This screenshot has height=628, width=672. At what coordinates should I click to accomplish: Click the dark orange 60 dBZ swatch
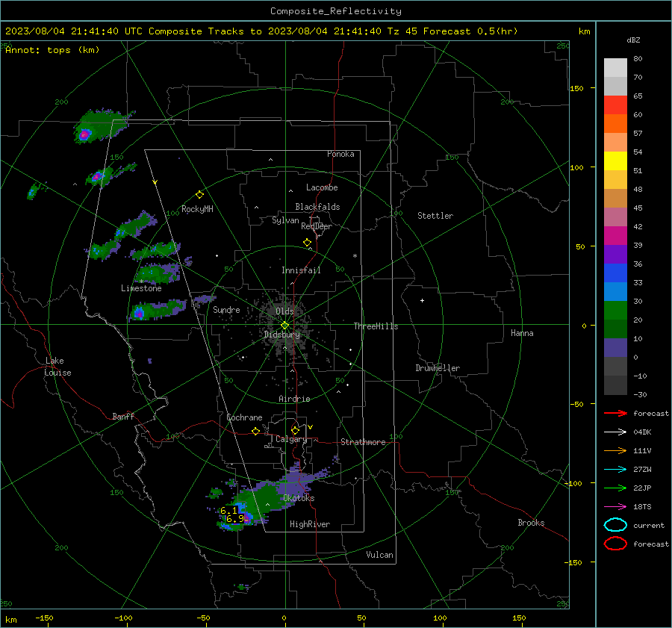pos(615,123)
